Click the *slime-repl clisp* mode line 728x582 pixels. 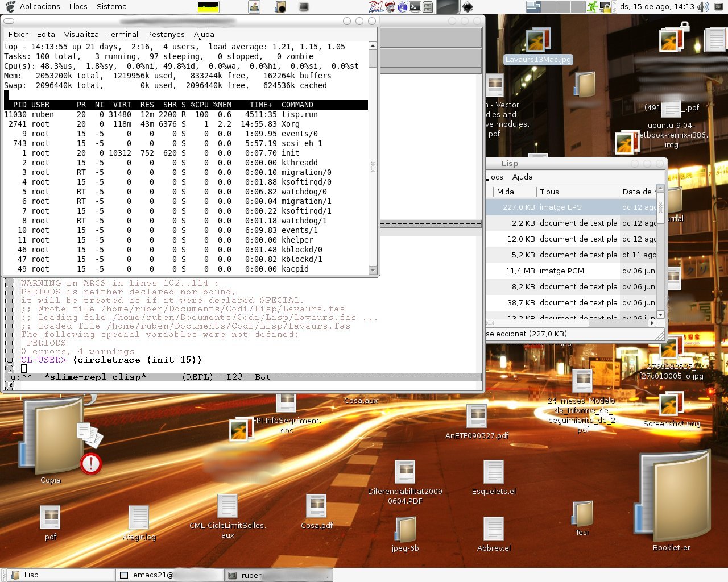(243, 377)
